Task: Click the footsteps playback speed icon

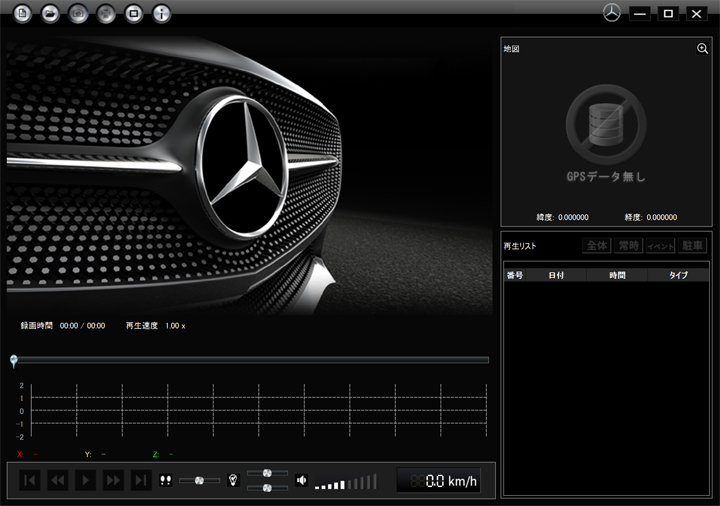Action: (x=165, y=480)
